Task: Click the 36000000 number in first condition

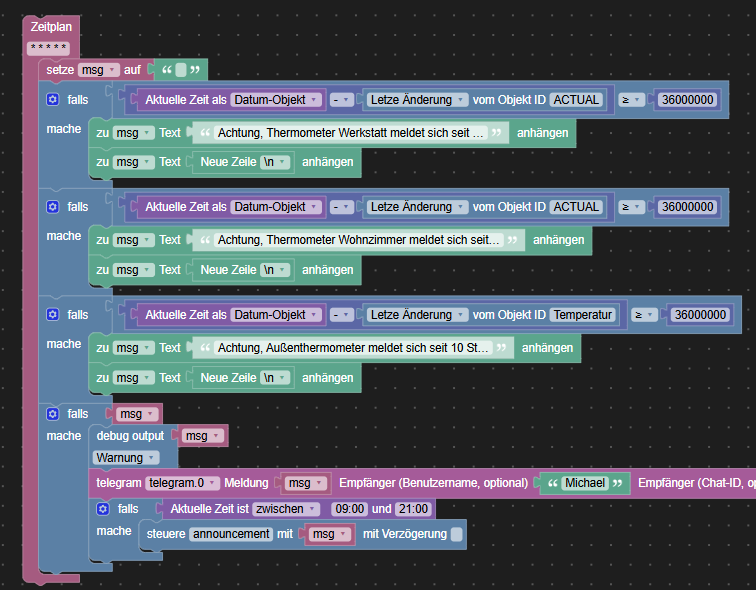Action: pos(687,100)
